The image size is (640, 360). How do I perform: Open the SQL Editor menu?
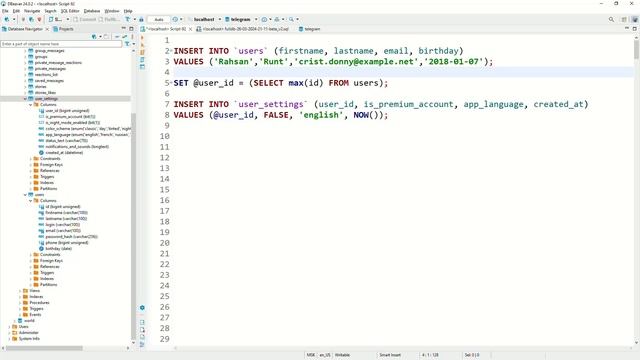click(70, 11)
